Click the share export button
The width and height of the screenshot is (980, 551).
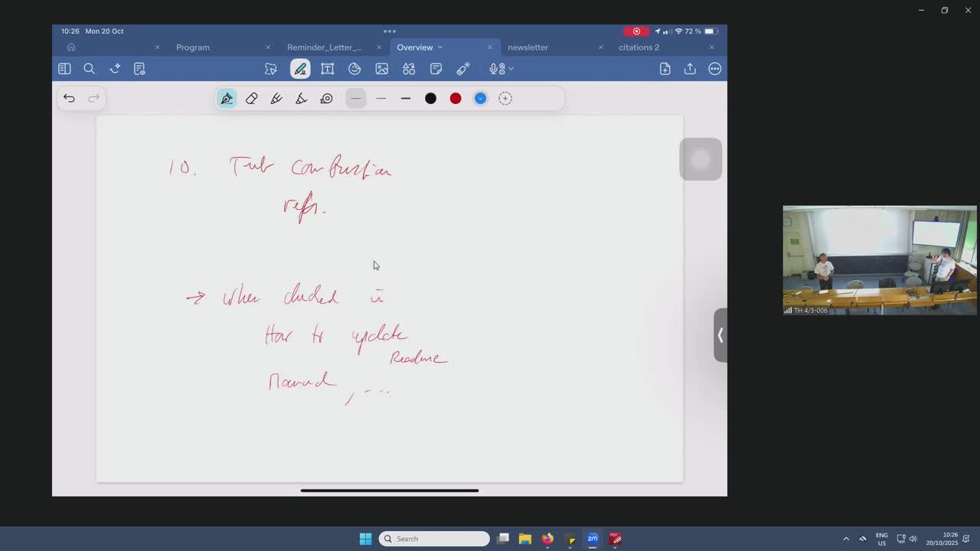[x=690, y=69]
